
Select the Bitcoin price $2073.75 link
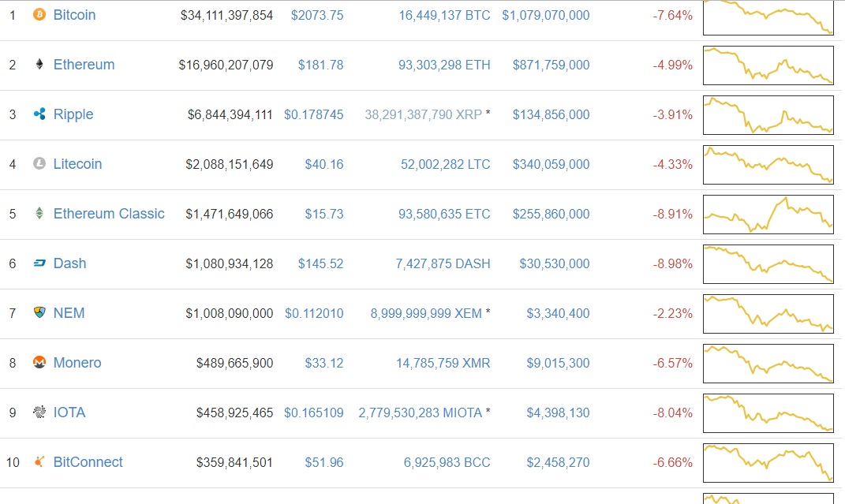click(x=317, y=15)
